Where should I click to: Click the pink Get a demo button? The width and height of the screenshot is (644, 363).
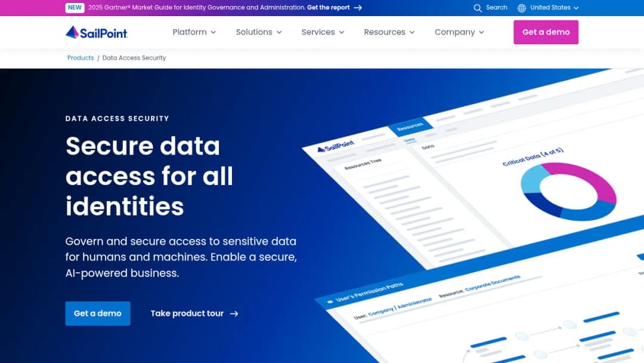[x=546, y=32]
